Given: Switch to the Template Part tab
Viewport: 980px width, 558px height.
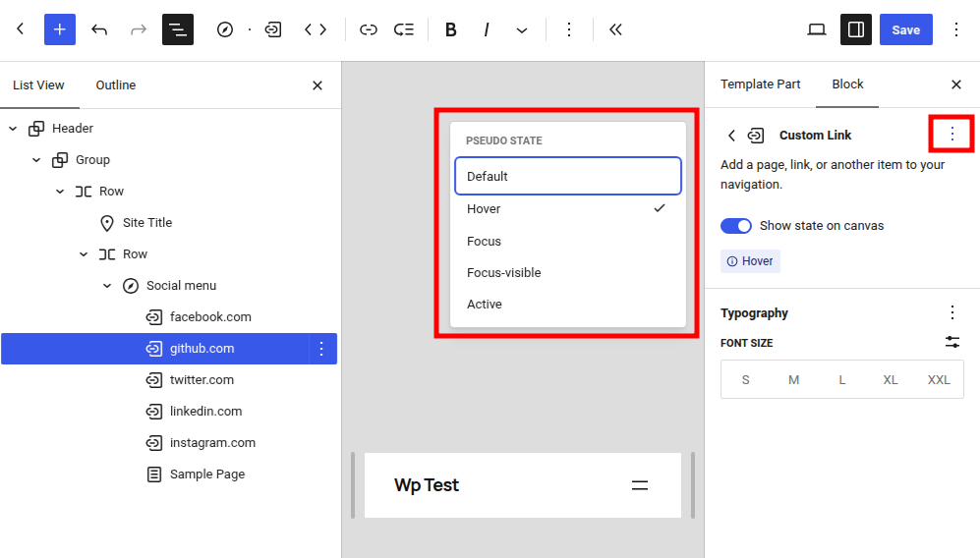Looking at the screenshot, I should tap(760, 84).
